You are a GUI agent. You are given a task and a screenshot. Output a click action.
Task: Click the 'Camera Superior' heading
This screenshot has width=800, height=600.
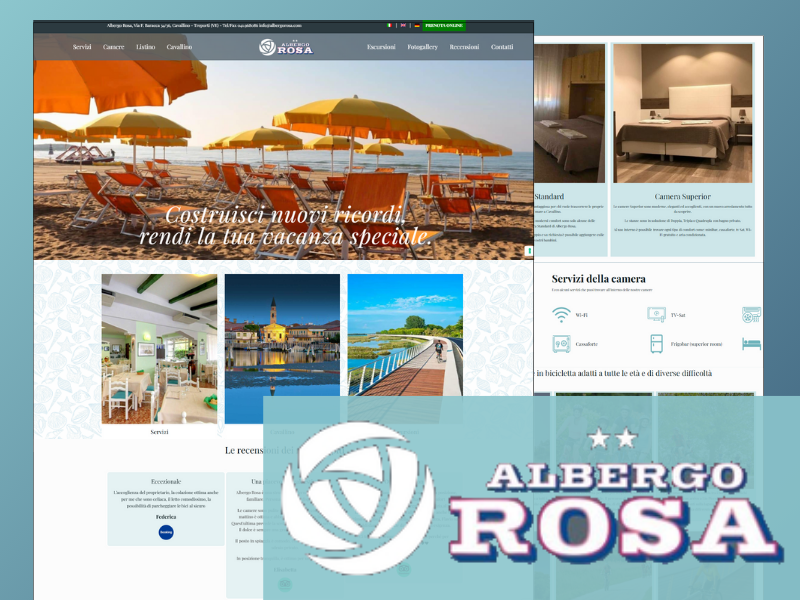coord(683,196)
